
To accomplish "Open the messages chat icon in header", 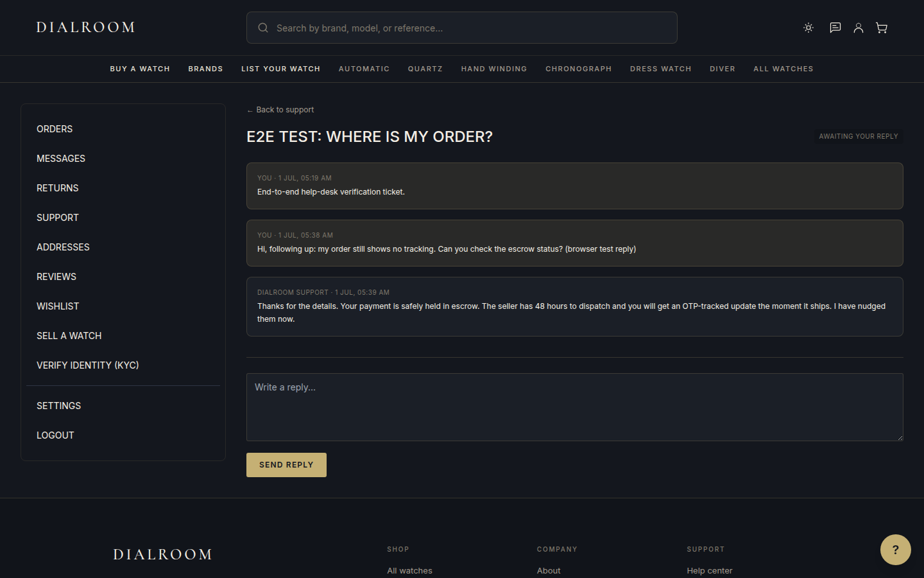I will click(x=835, y=28).
